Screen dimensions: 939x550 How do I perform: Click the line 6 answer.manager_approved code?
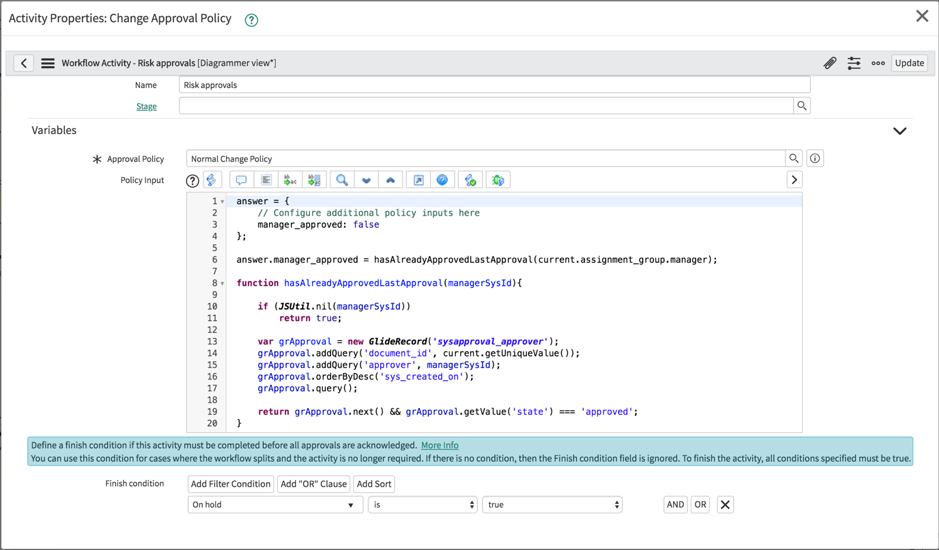(477, 259)
